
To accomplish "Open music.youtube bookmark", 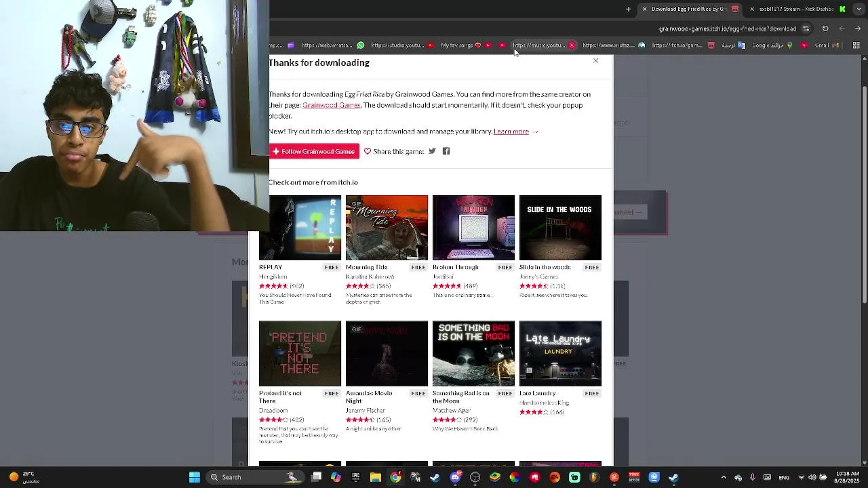I will [x=545, y=45].
